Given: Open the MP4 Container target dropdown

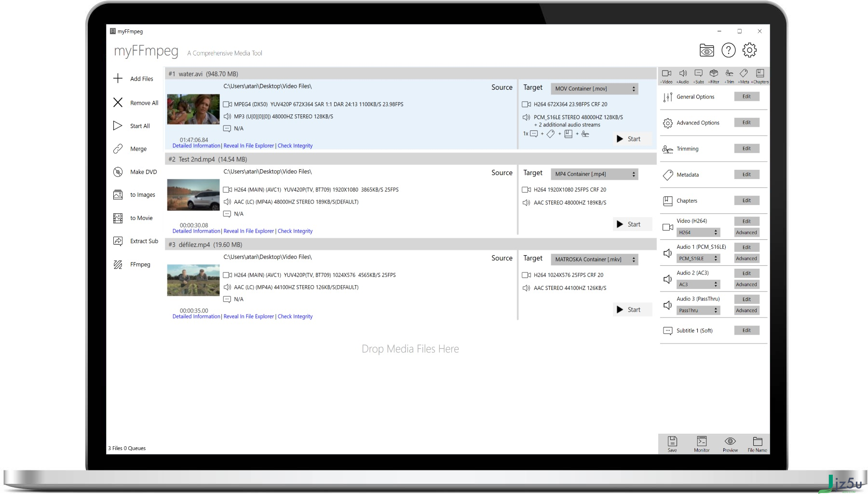Looking at the screenshot, I should tap(595, 174).
